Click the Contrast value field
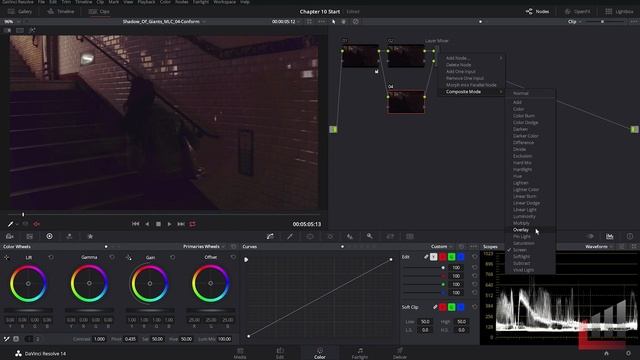Viewport: 640px width, 360px height. click(99, 339)
